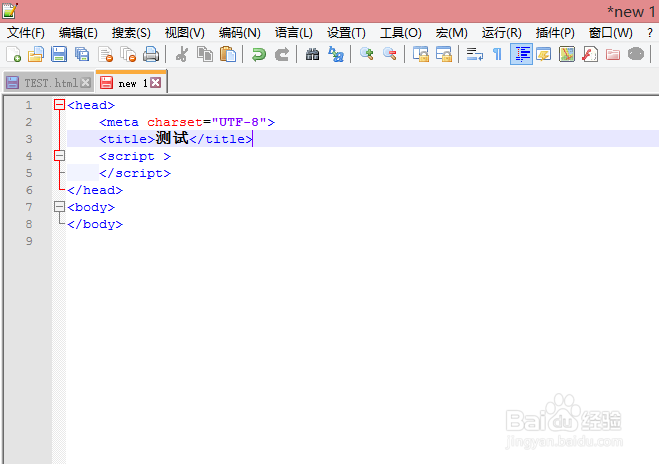The image size is (659, 464).
Task: Select the new 1 tab
Action: click(132, 83)
